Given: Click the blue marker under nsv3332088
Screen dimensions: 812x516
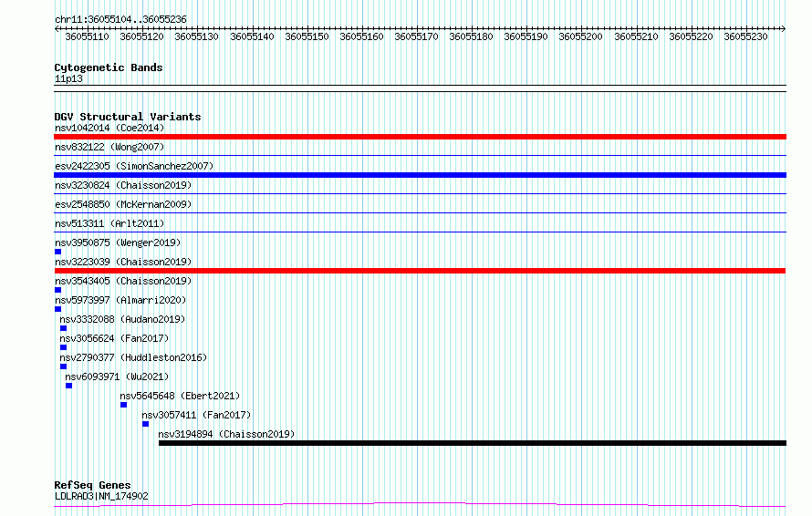Looking at the screenshot, I should pos(63,328).
